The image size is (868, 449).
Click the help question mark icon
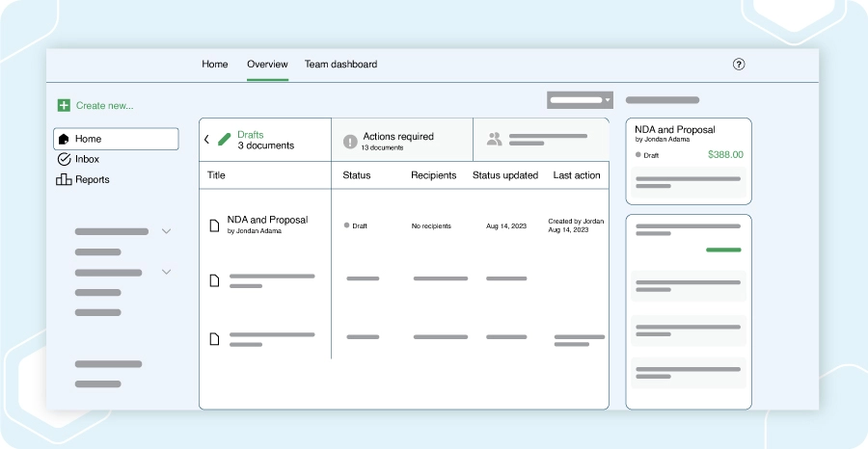[x=739, y=65]
